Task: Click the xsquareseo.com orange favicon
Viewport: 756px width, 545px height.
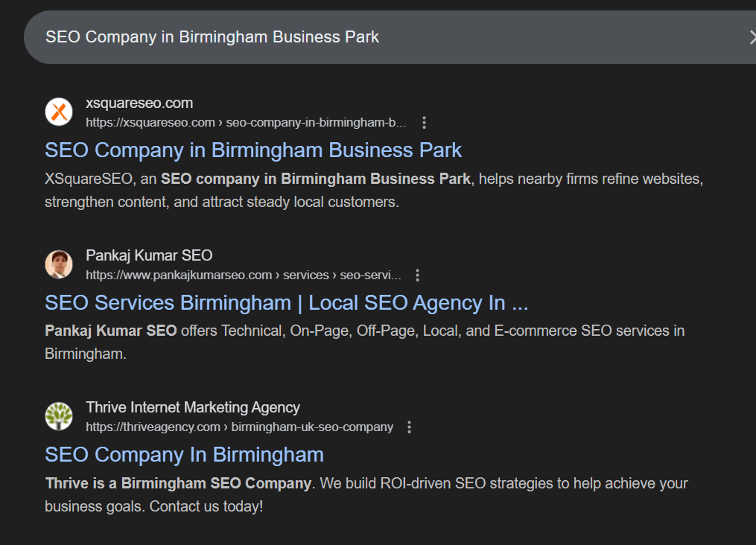Action: [x=58, y=111]
